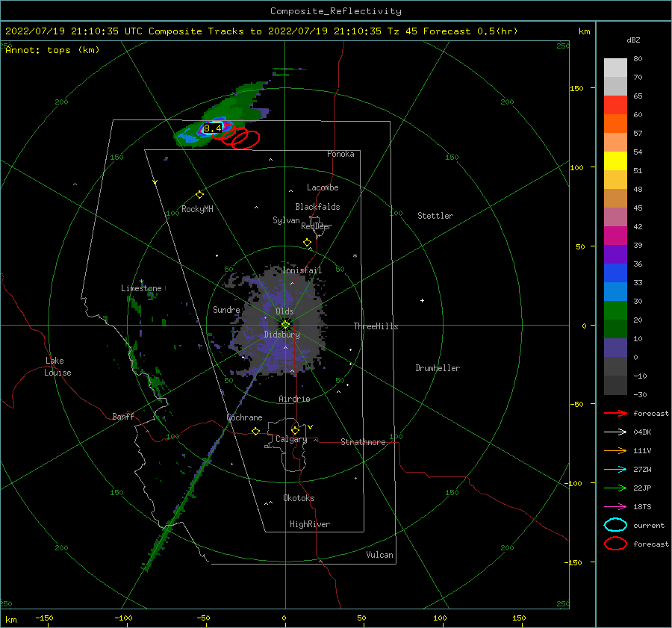The width and height of the screenshot is (672, 628).
Task: Click the yellow diamond marker below Cochrane
Action: coord(256,432)
